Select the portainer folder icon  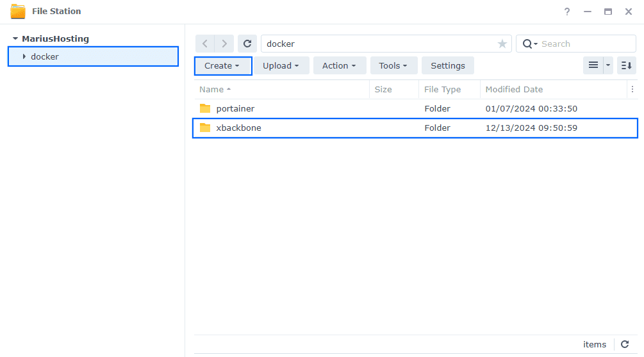click(x=205, y=108)
